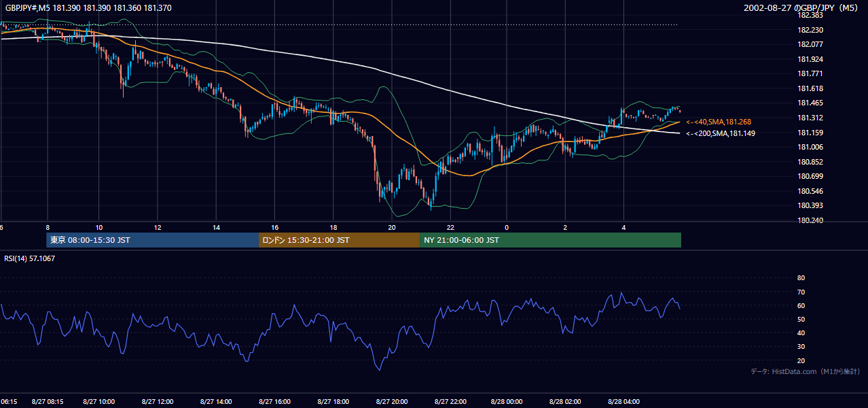Click RSI scale level 30
The height and width of the screenshot is (408, 868).
[801, 346]
